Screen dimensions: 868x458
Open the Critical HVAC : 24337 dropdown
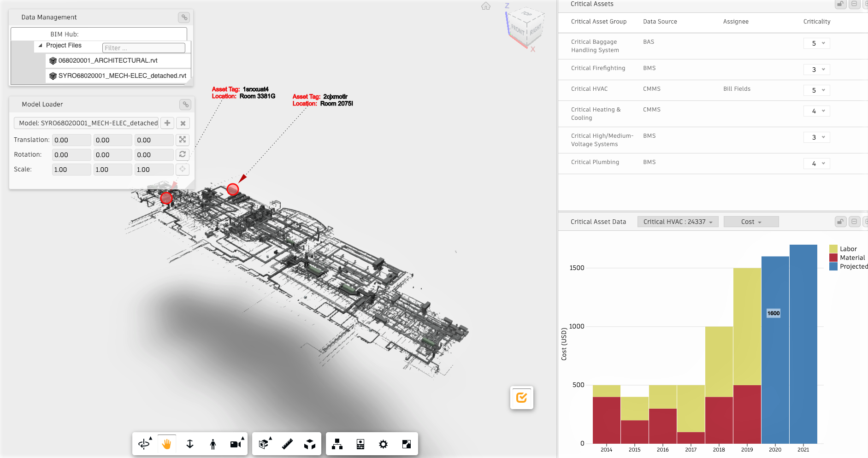(x=678, y=222)
